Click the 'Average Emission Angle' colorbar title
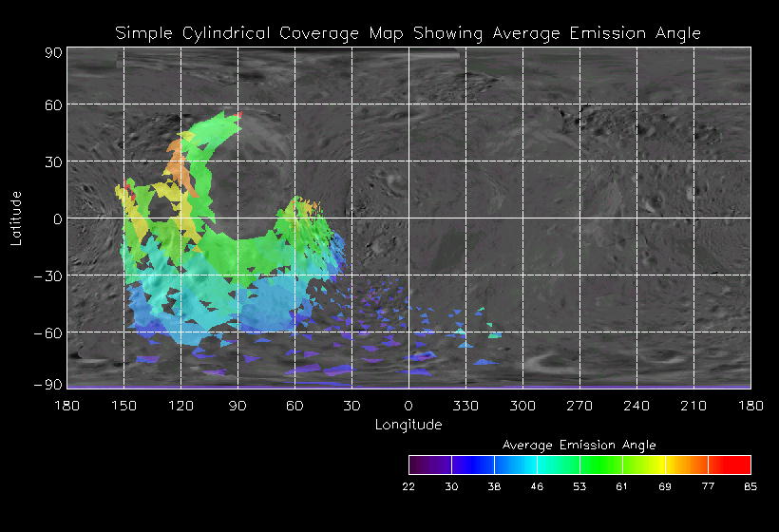779x532 pixels. click(x=579, y=445)
